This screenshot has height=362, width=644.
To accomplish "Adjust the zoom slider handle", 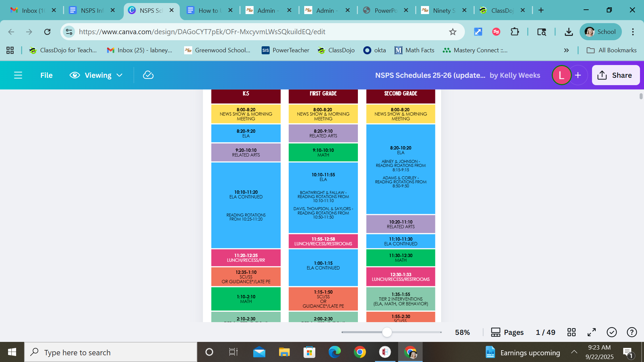I will [387, 332].
